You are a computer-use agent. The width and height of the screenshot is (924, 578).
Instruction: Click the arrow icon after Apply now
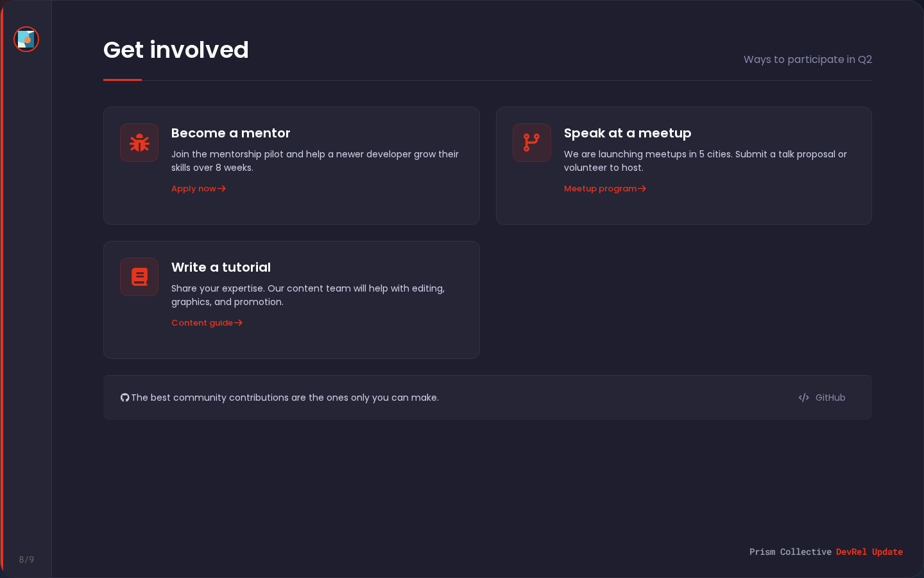pos(222,189)
